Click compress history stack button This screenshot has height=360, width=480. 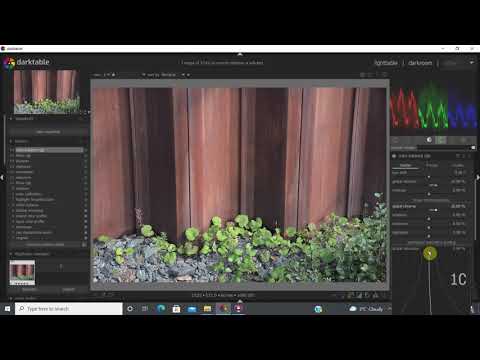pos(45,245)
